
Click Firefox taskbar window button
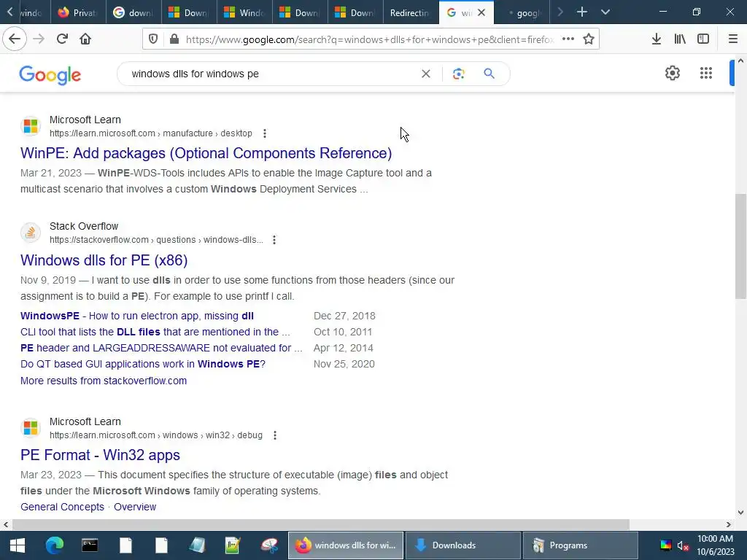346,545
